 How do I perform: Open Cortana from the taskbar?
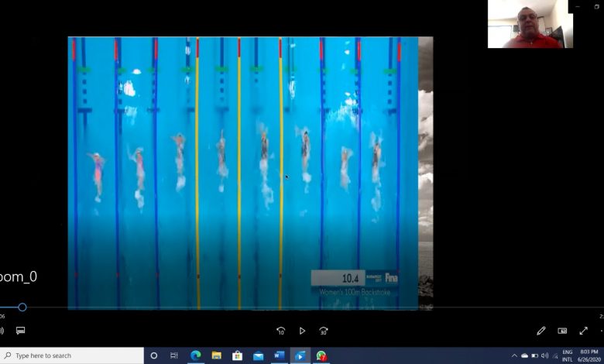point(153,355)
